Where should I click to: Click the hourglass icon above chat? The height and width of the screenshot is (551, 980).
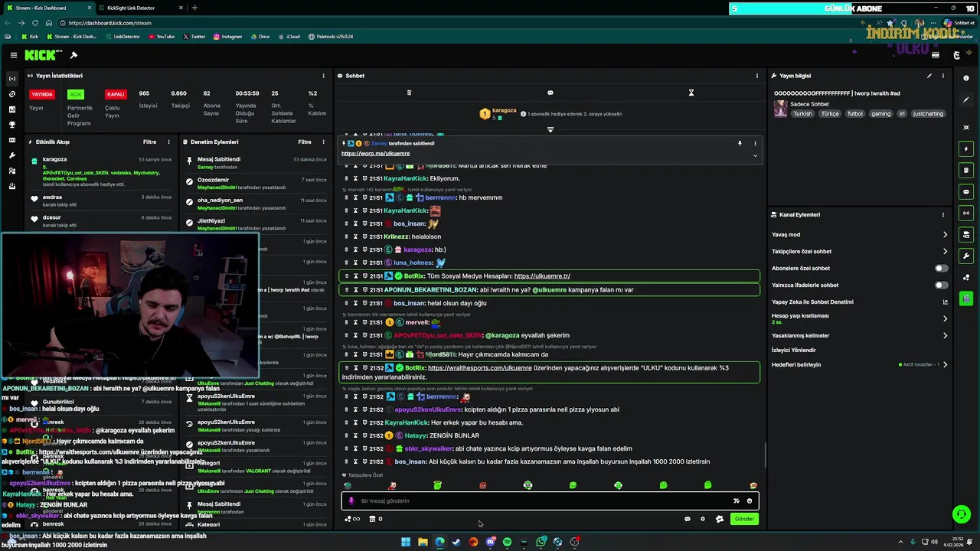691,93
